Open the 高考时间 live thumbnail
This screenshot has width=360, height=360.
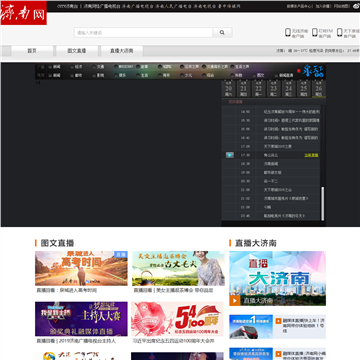pyautogui.click(x=81, y=268)
